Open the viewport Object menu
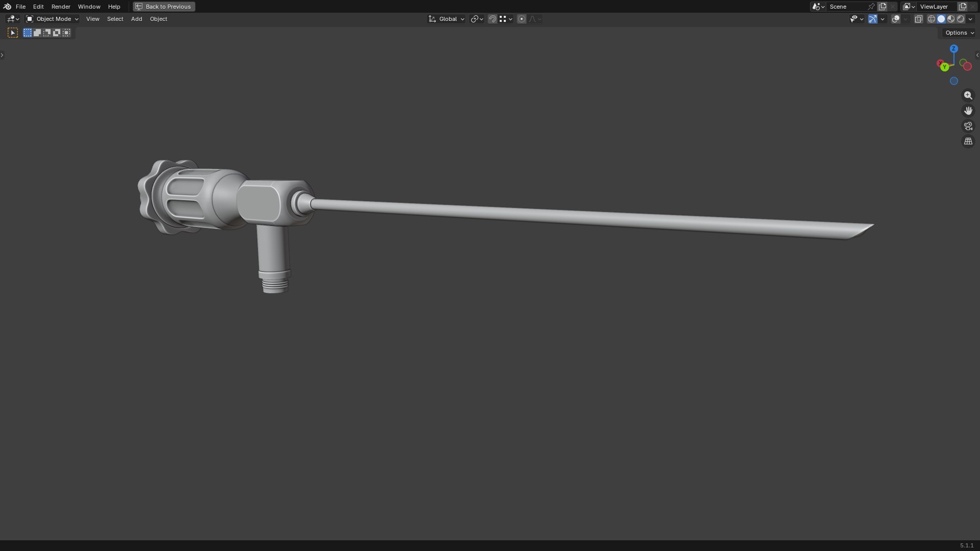 (x=158, y=19)
